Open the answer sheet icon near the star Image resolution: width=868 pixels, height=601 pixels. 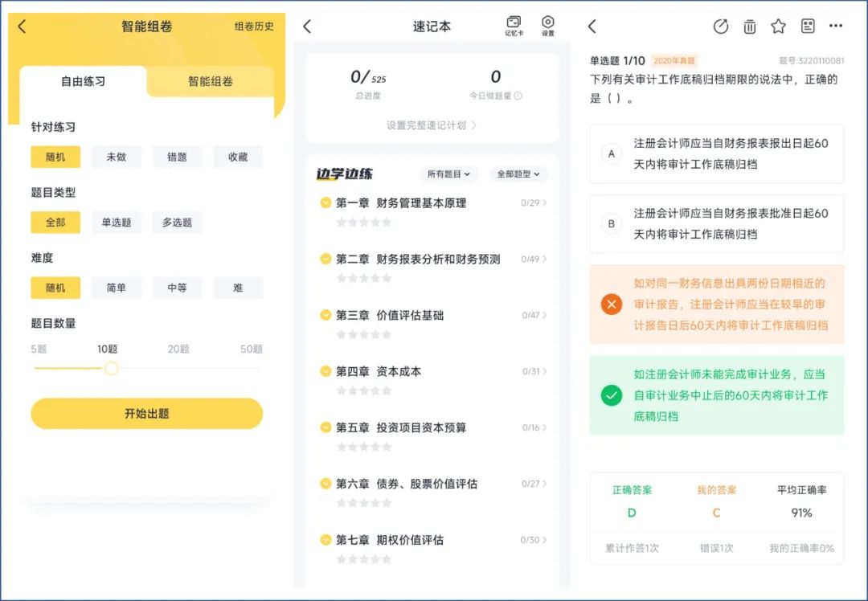(x=807, y=26)
